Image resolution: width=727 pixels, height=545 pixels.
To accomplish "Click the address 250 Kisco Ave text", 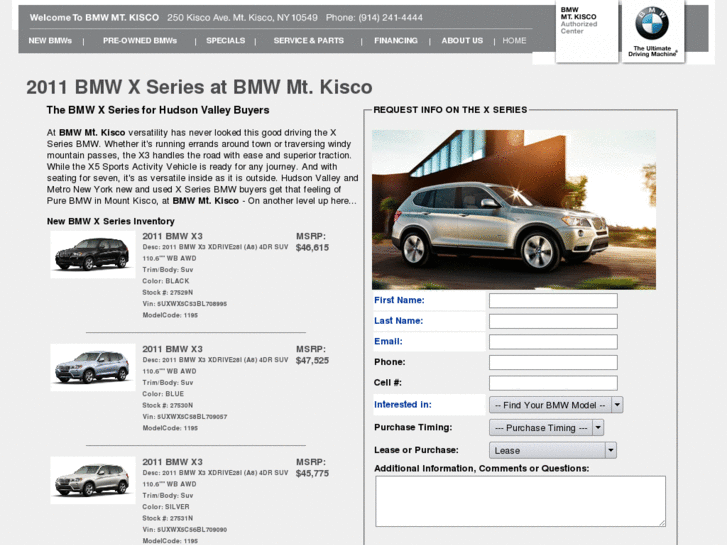I will coord(242,18).
